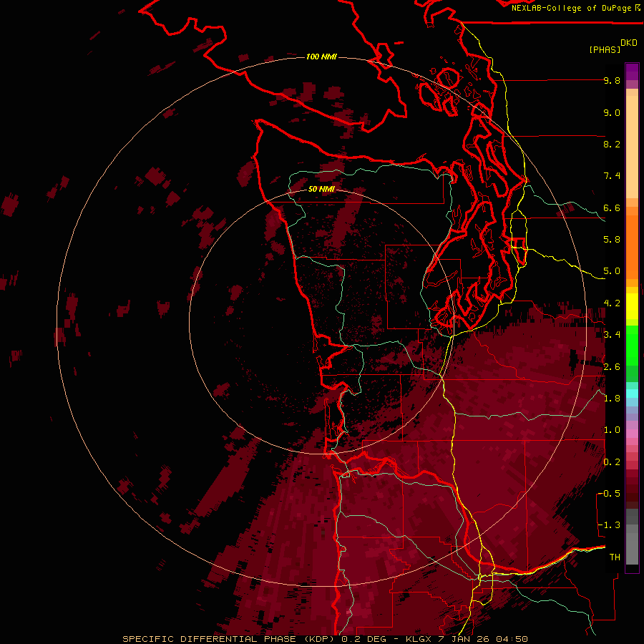The width and height of the screenshot is (644, 644).
Task: Select the -1.3 scale value
Action: point(609,525)
